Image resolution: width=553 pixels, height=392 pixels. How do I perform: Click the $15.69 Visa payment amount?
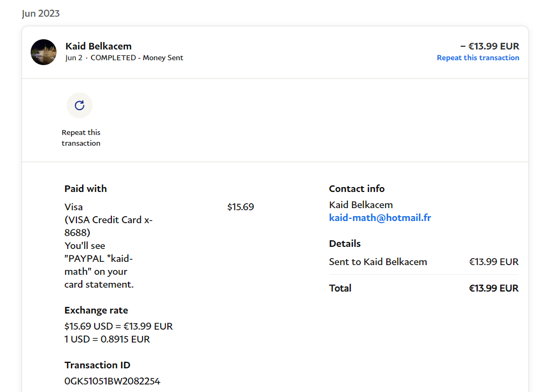[240, 207]
